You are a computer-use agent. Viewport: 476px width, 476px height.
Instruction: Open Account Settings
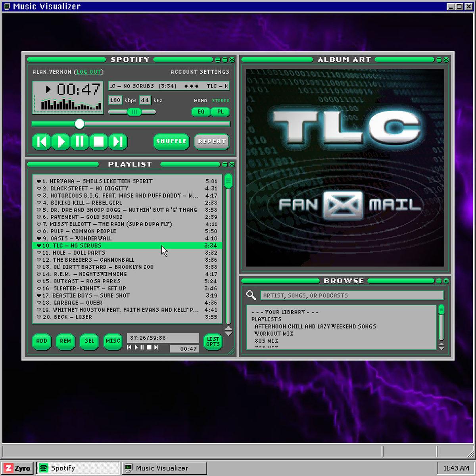click(x=200, y=72)
